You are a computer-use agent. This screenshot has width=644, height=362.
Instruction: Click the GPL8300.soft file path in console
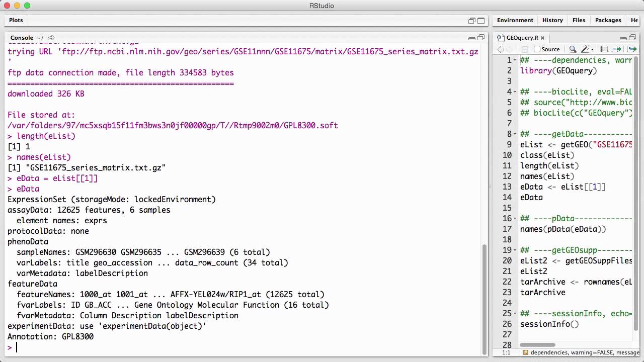(x=173, y=126)
